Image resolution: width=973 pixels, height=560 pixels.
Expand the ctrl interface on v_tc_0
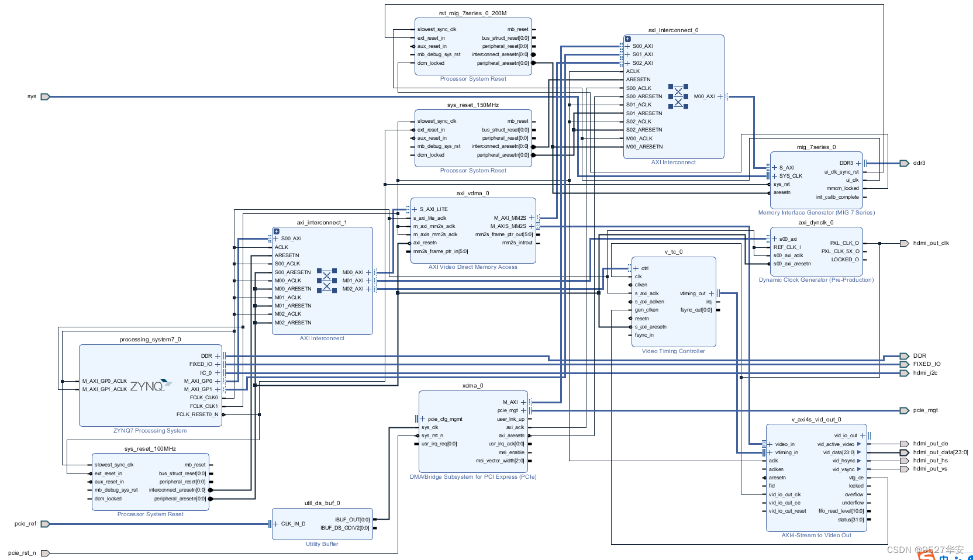(636, 268)
